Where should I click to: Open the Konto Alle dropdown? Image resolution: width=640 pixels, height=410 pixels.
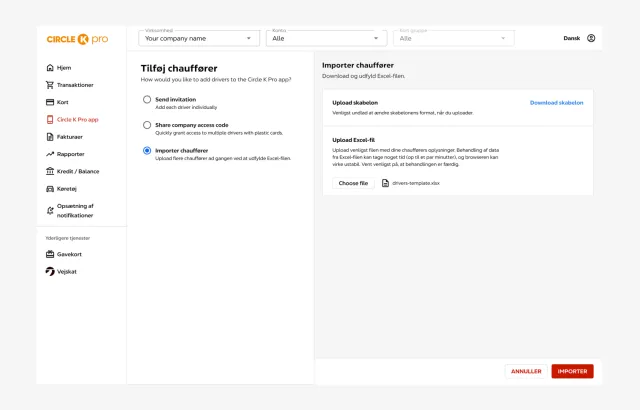point(326,38)
